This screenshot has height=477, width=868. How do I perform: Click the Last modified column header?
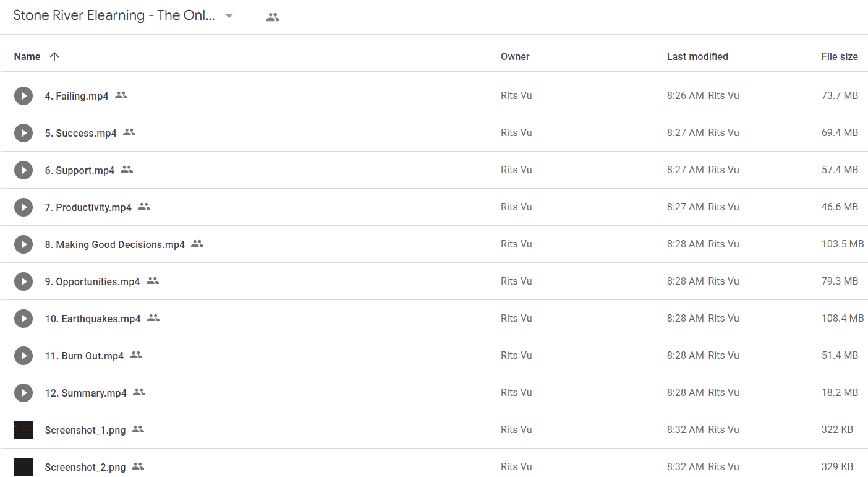click(697, 56)
